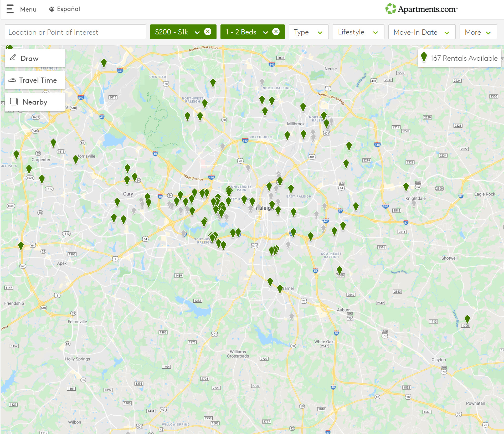
Task: Switch language to Español
Action: coord(68,9)
